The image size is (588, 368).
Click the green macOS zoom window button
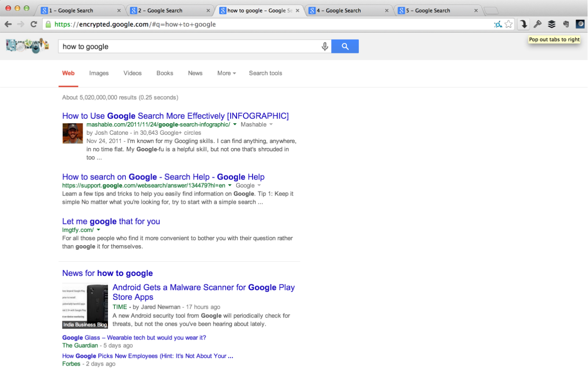[x=27, y=8]
